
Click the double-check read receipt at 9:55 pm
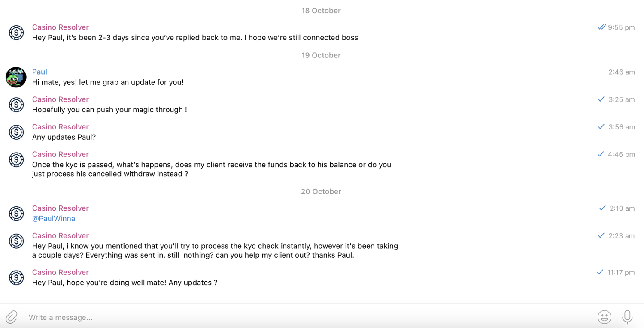(601, 27)
